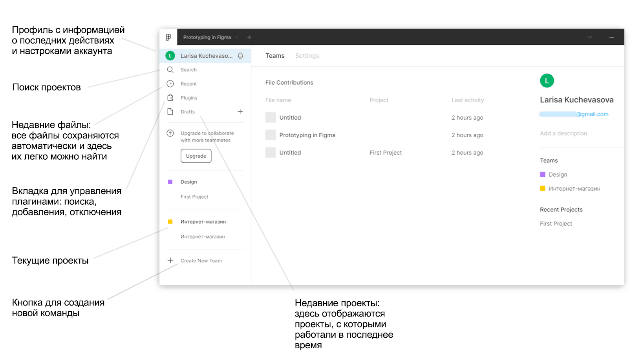
Task: Click the yellow Интернет-магазин swatch in sidebar
Action: coord(170,222)
